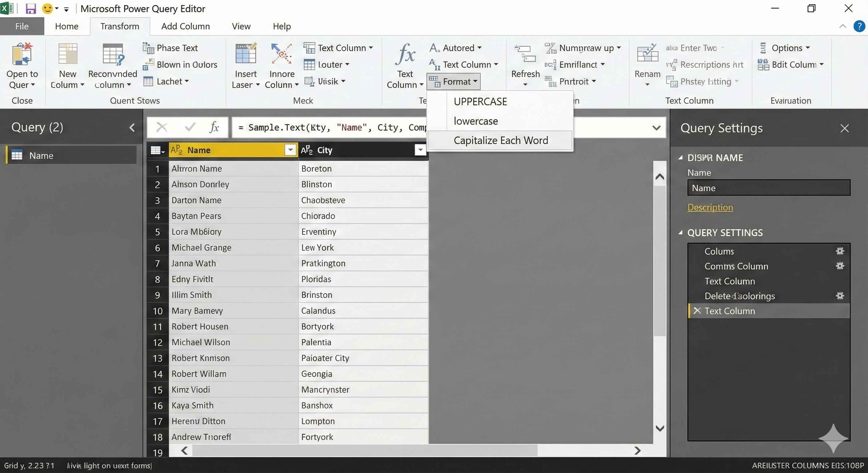Click the Description link
Screen dimensions: 868x473
[710, 207]
